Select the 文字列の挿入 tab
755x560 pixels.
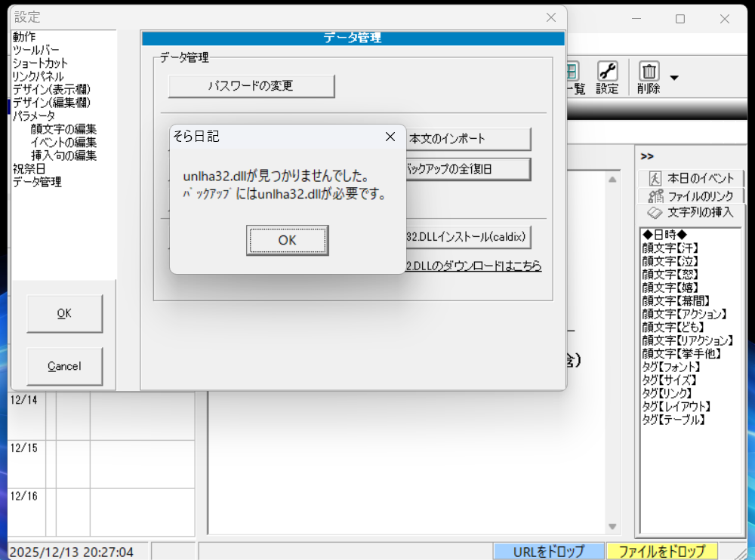pos(692,213)
